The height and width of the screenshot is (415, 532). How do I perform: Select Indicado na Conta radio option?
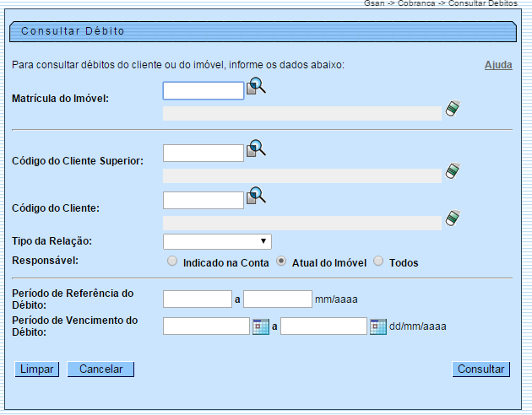click(x=173, y=262)
